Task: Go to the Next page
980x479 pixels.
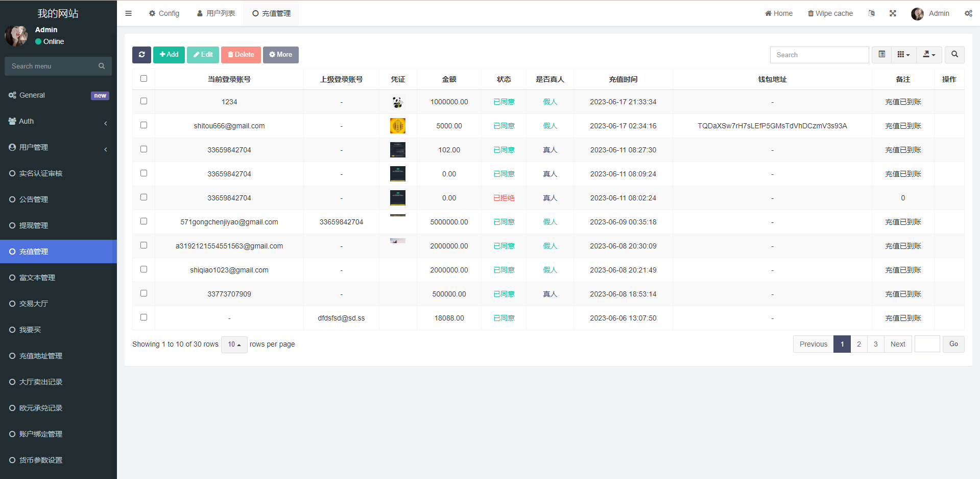Action: (x=897, y=345)
